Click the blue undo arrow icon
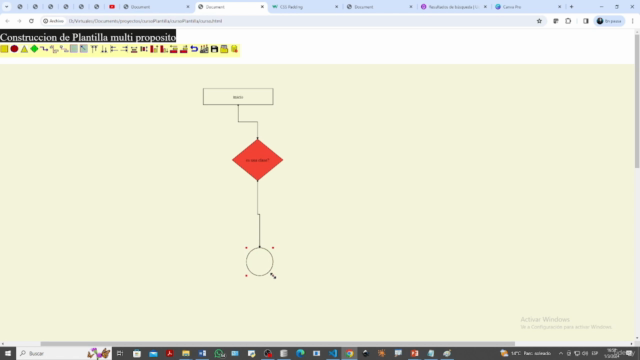This screenshot has width=640, height=360. (194, 49)
